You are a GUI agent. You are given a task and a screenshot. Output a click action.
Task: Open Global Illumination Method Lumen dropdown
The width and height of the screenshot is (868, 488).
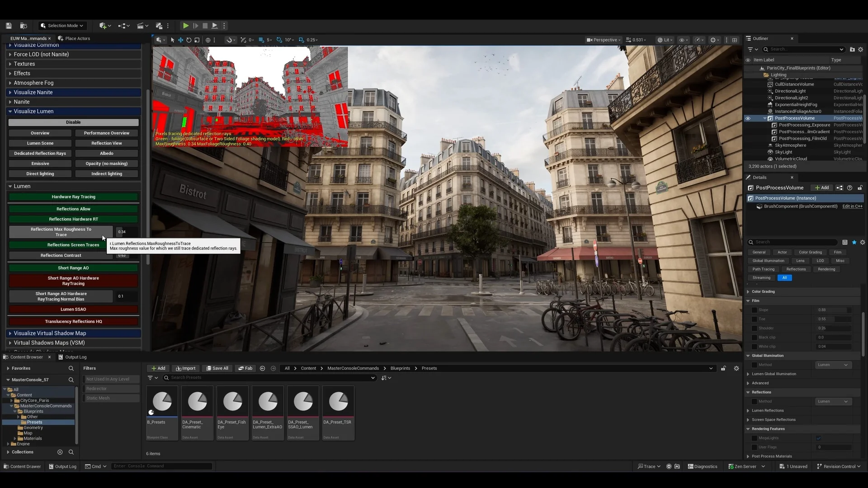(x=833, y=365)
